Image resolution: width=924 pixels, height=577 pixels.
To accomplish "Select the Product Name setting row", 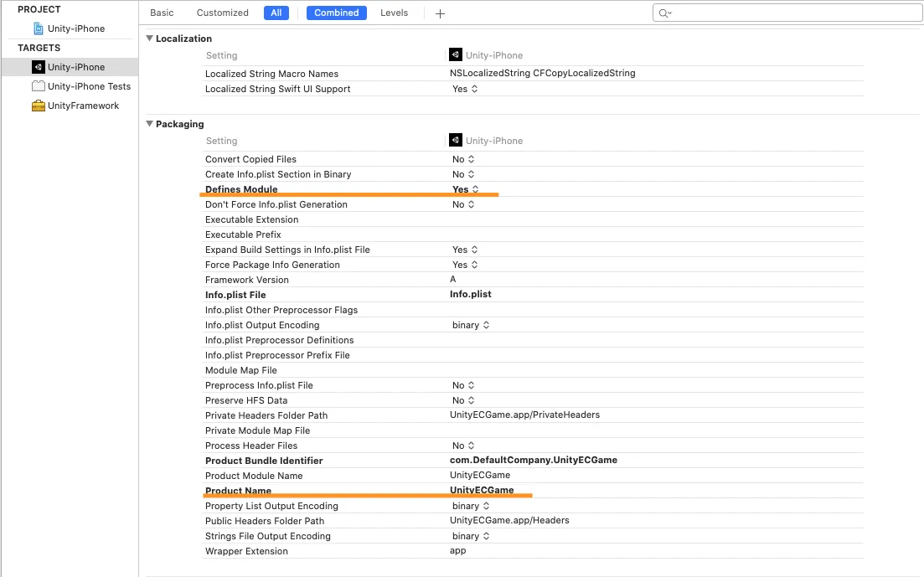I will 239,491.
